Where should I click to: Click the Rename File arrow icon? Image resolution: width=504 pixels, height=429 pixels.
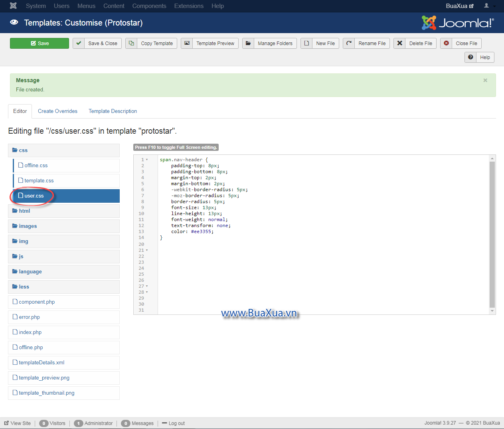click(x=349, y=43)
